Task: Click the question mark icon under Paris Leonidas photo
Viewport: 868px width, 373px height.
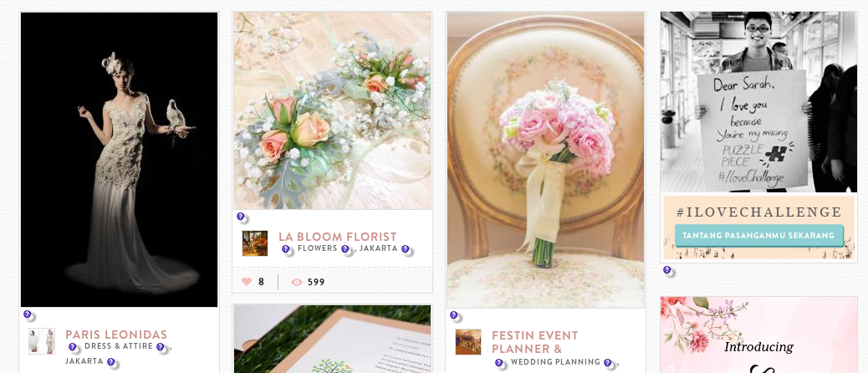Action: [29, 316]
